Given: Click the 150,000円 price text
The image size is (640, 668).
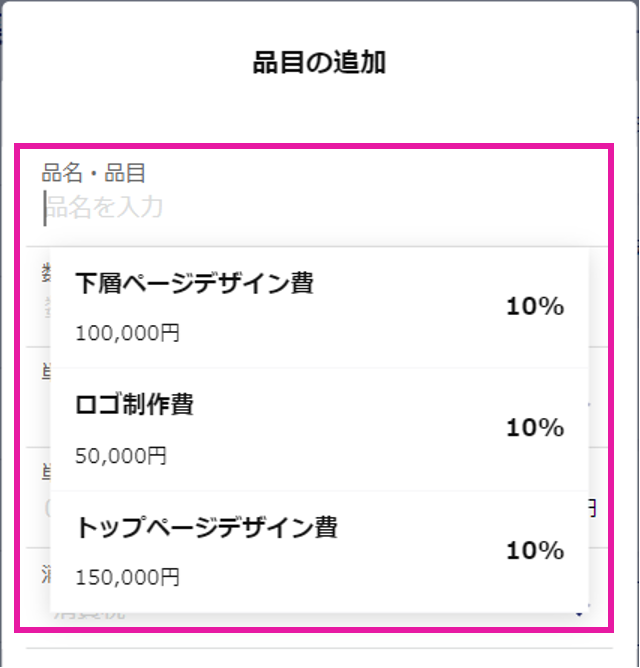Looking at the screenshot, I should [127, 578].
